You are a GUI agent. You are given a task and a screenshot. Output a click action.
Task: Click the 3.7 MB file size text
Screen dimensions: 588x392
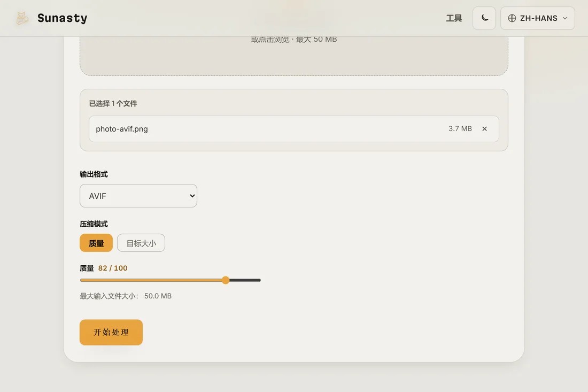click(460, 129)
